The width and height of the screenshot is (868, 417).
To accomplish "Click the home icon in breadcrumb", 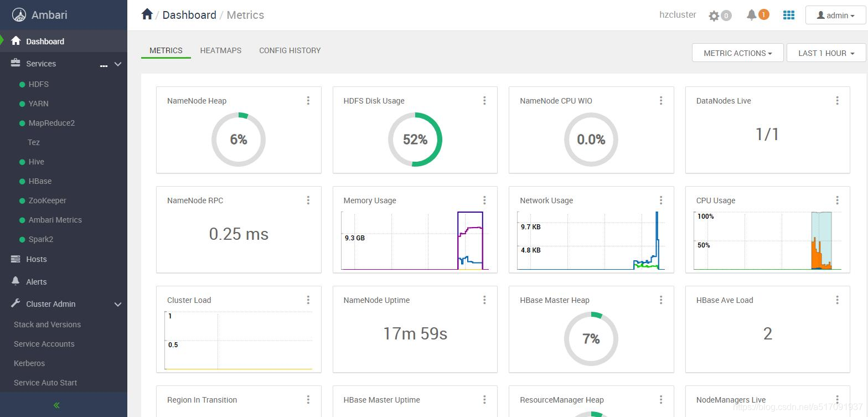I will tap(147, 14).
